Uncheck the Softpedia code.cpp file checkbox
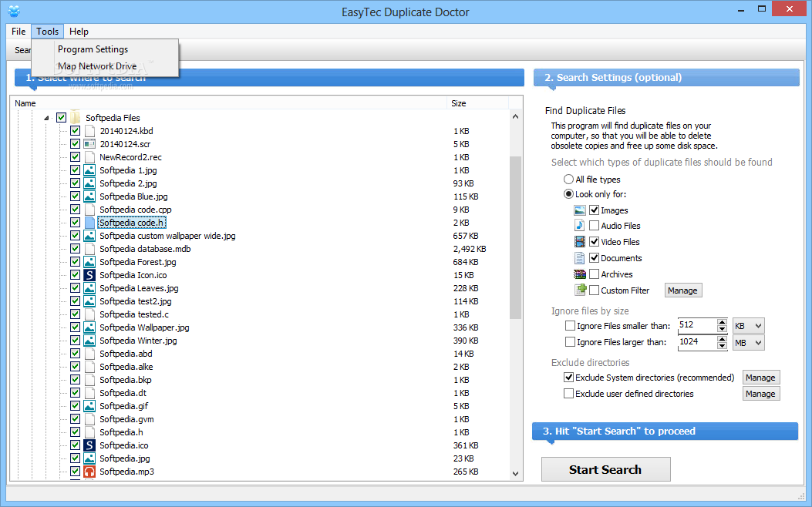812x507 pixels. click(x=75, y=209)
